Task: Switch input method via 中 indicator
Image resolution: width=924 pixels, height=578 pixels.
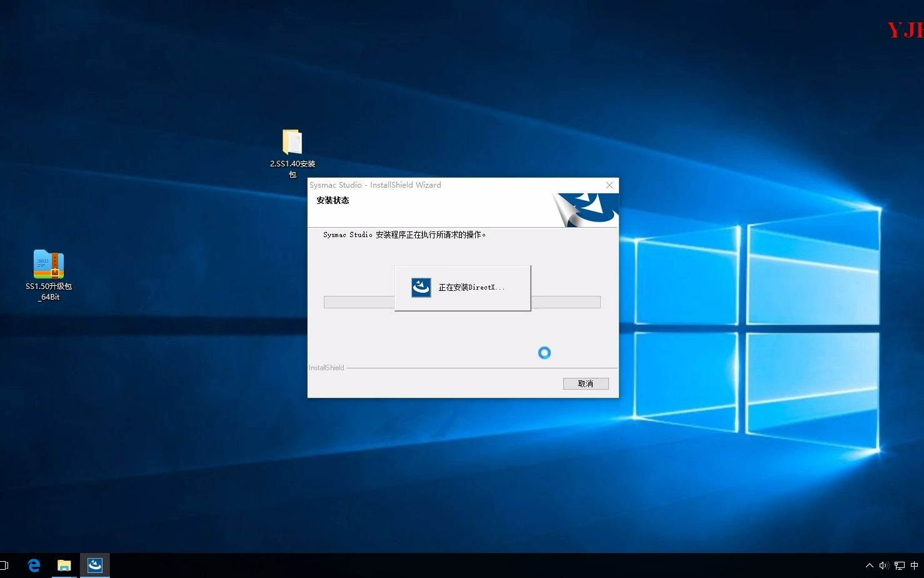Action: (915, 565)
